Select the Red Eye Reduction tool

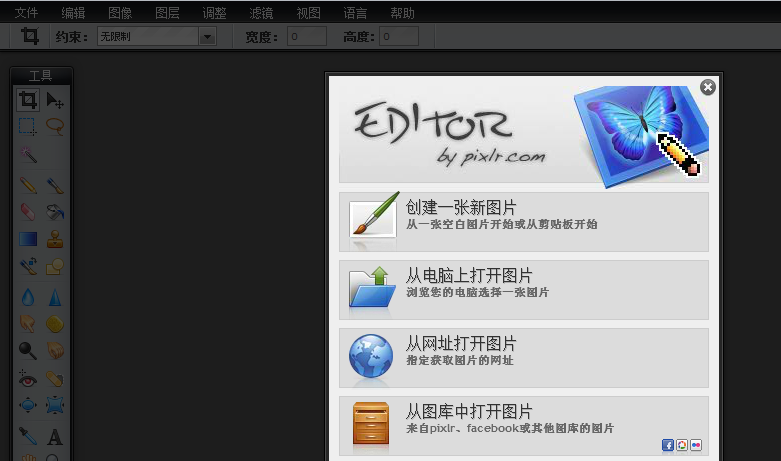[28, 379]
